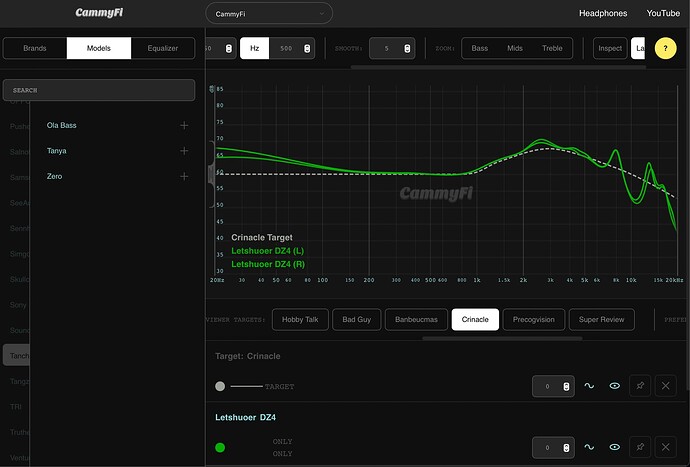Click the Hz normalization button
Screen dimensions: 690x467
pos(254,48)
